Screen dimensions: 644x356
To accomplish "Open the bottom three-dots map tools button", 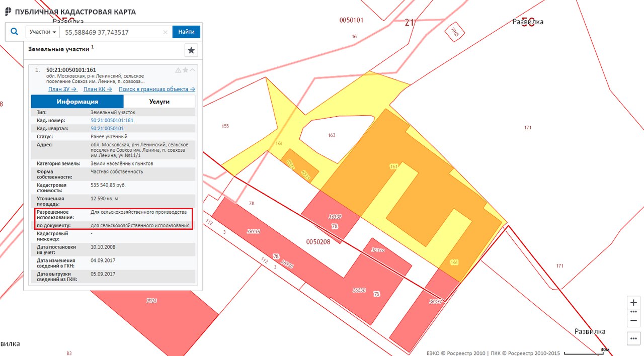I will click(x=633, y=338).
